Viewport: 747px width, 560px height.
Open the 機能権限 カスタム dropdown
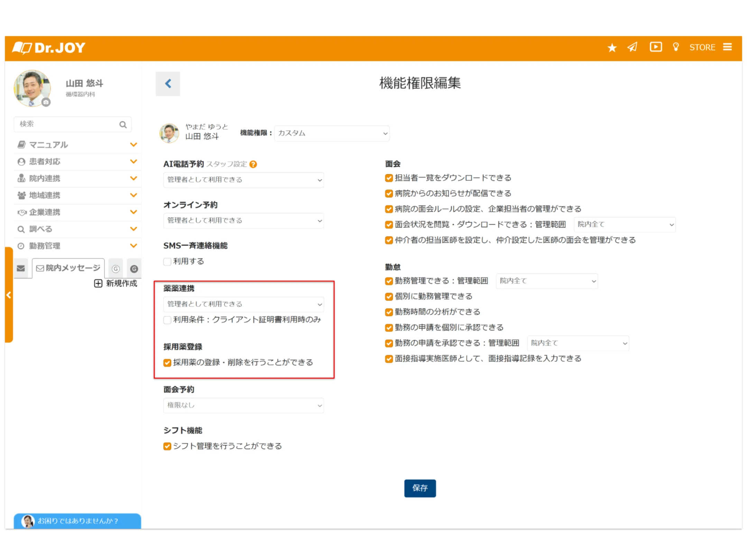(x=332, y=133)
